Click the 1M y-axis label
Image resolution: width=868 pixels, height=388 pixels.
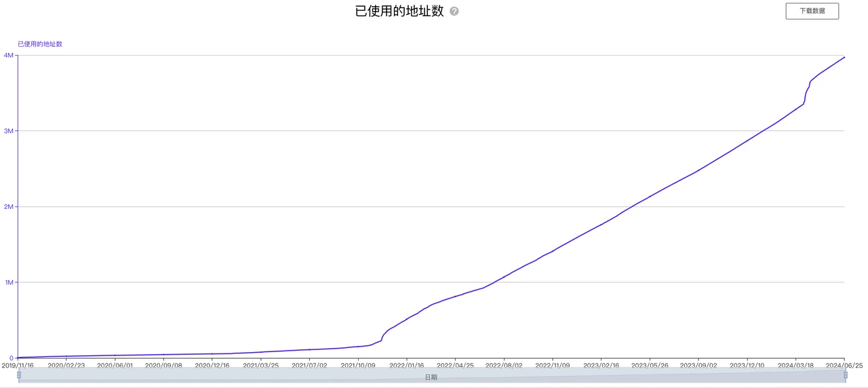point(8,282)
